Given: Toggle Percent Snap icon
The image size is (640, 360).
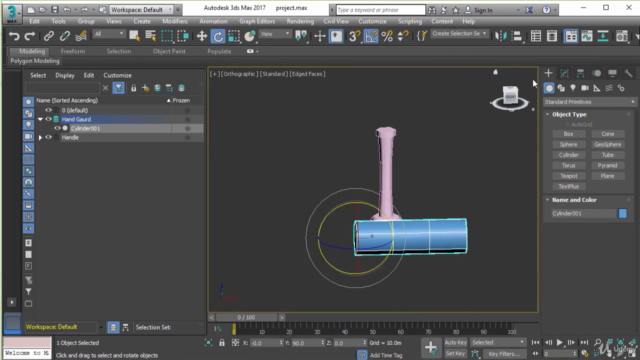Looking at the screenshot, I should tap(387, 36).
